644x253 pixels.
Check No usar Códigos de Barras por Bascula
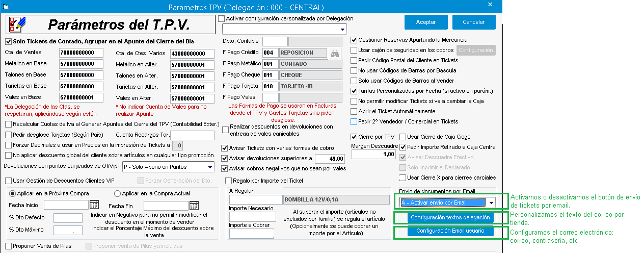(354, 70)
